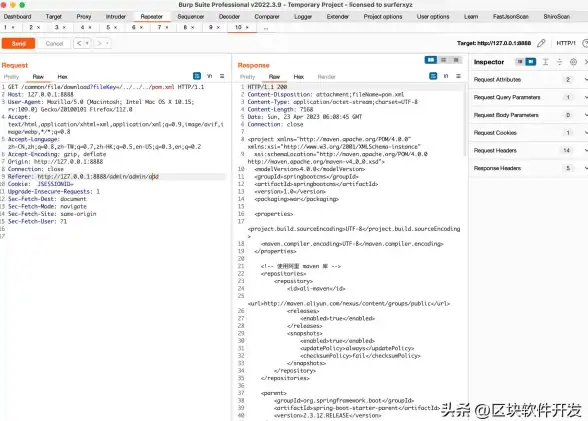Open User options tab
588x421 pixels.
[x=433, y=16]
